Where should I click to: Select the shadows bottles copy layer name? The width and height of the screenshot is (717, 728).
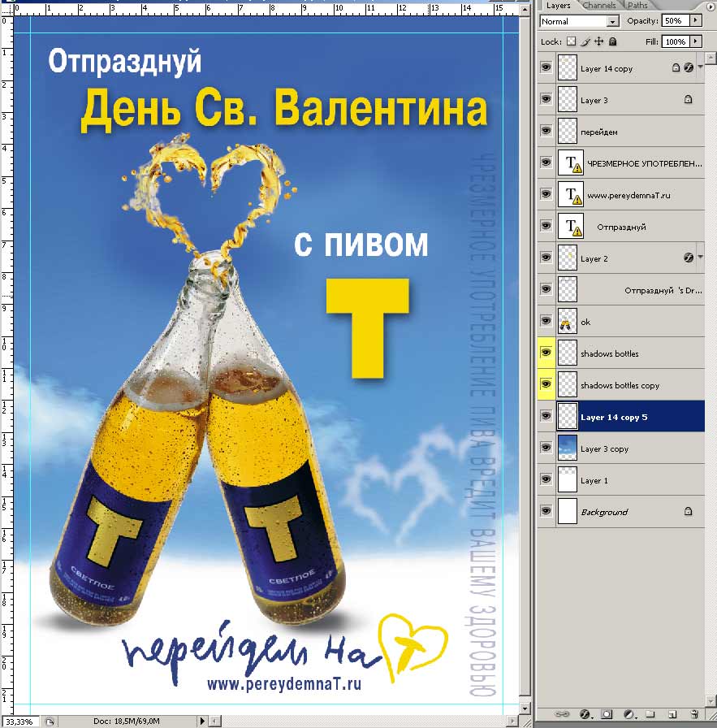[620, 385]
